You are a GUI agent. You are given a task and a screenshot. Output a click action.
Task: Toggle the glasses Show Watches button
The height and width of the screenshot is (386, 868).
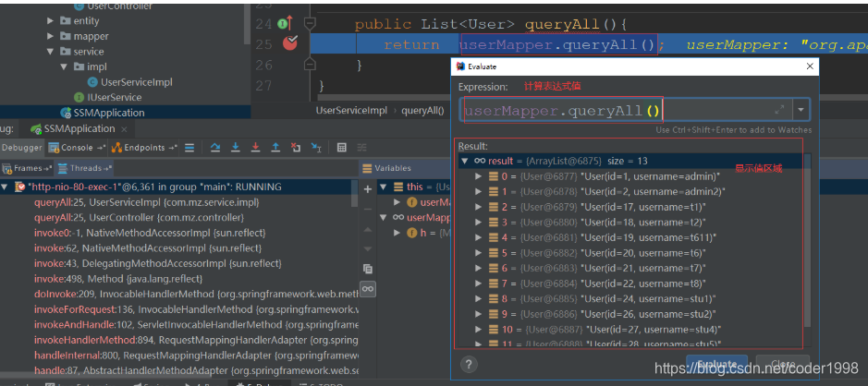point(368,289)
